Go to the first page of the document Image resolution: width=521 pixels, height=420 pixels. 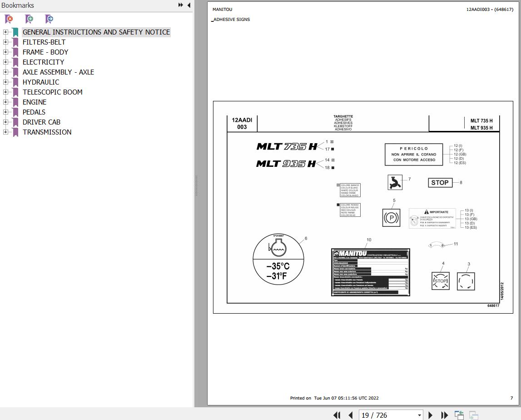tap(337, 415)
